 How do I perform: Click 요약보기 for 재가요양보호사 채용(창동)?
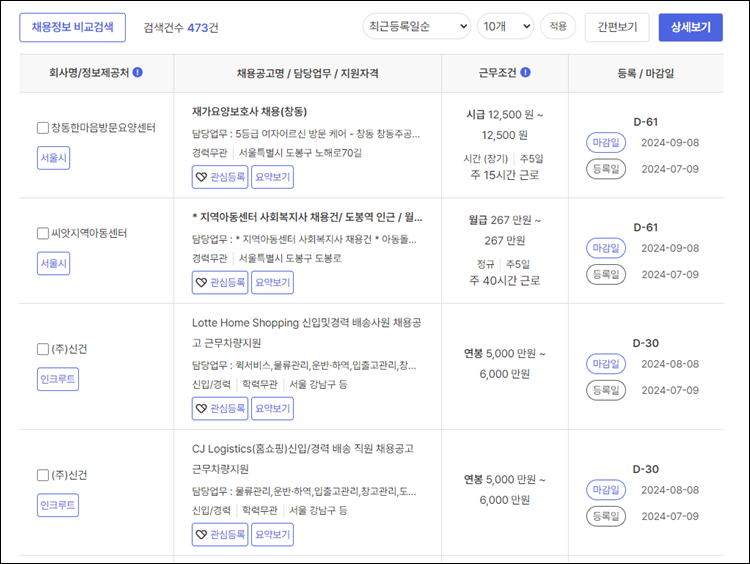pyautogui.click(x=272, y=177)
